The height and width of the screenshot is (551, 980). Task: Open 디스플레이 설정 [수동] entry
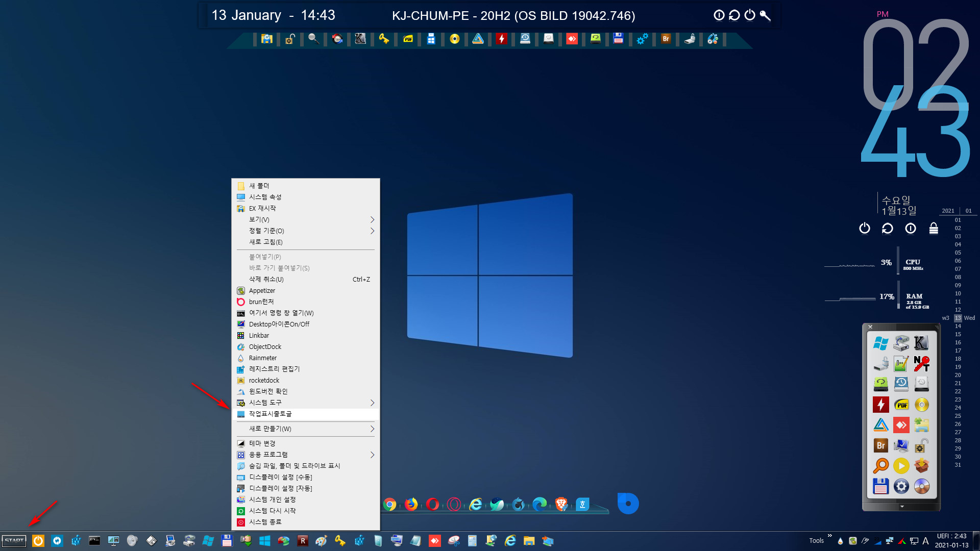(306, 477)
